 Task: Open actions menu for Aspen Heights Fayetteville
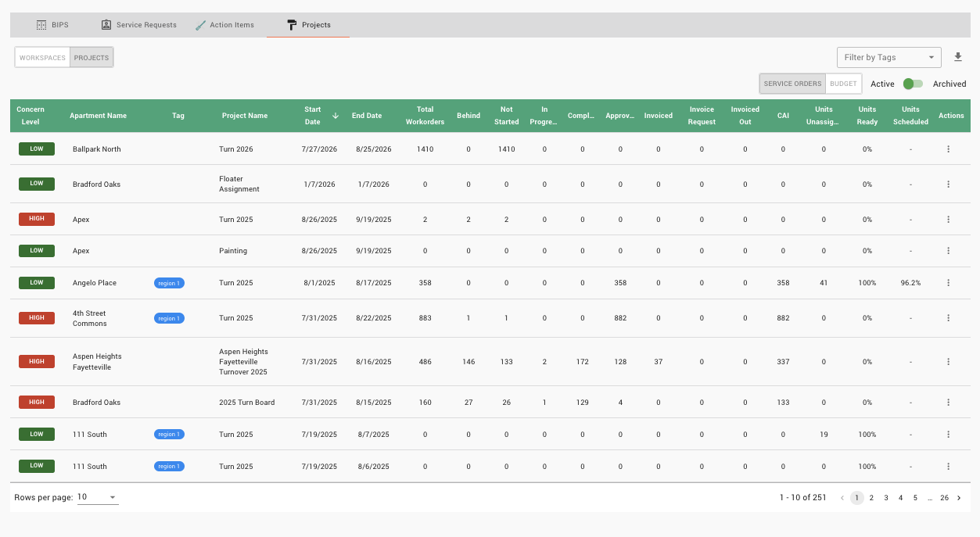click(x=948, y=361)
